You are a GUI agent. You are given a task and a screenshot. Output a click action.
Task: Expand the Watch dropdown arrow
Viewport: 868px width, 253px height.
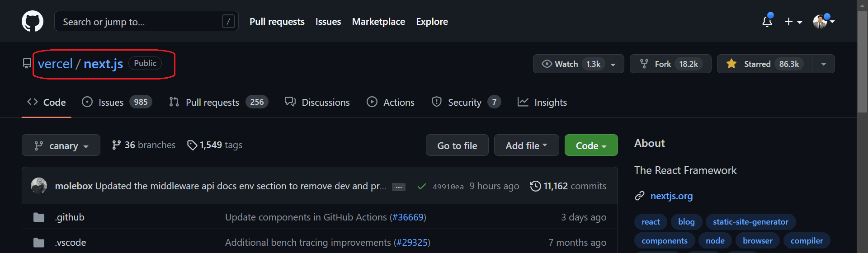coord(613,64)
